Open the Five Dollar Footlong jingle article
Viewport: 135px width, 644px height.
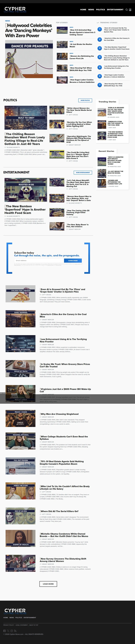tap(78, 213)
